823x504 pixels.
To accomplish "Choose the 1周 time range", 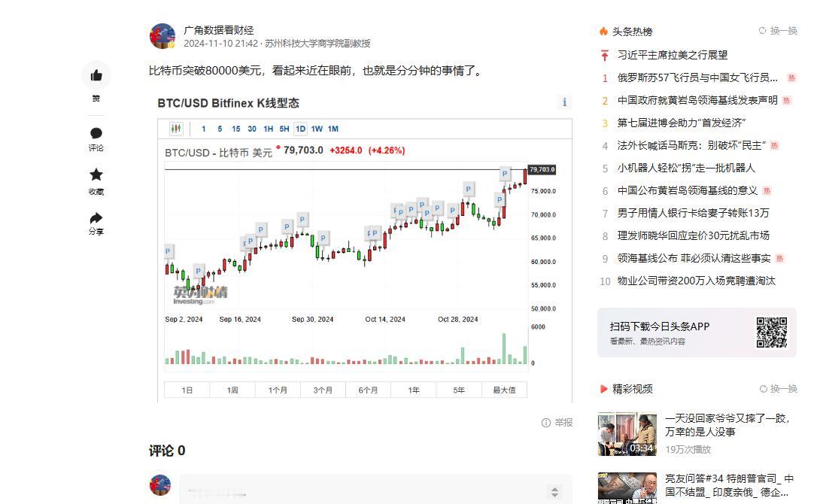I will pos(232,390).
